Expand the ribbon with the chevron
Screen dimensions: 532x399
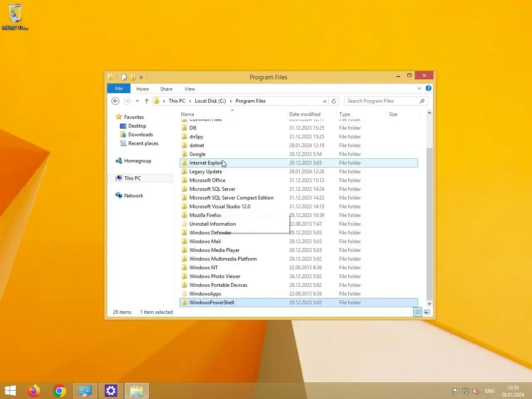point(419,88)
